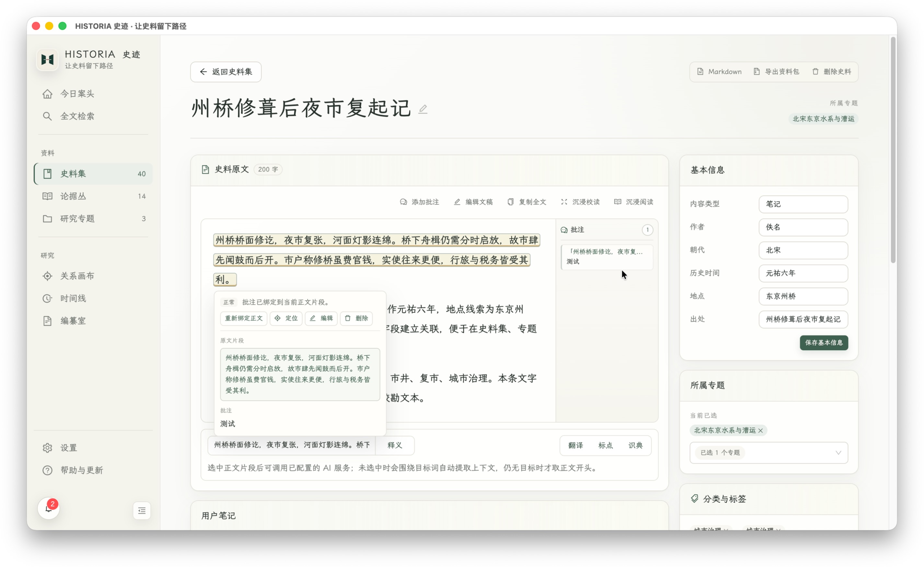Viewport: 924px width, 567px height.
Task: Select 史料集 in the sidebar
Action: pos(93,174)
